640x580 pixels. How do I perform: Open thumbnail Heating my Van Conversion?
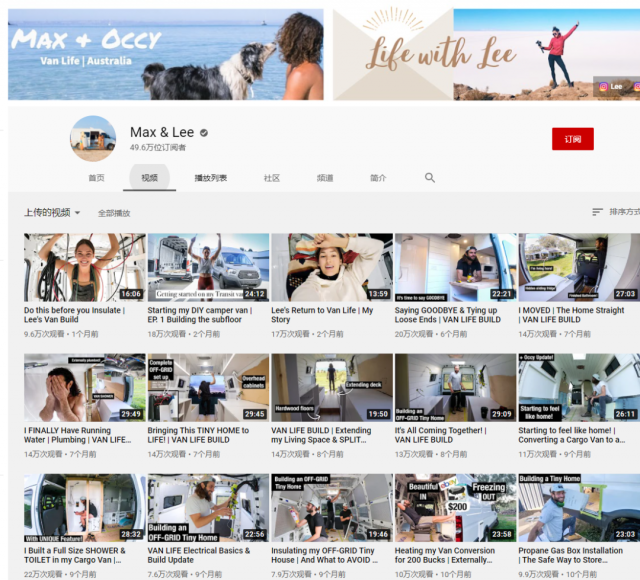(x=456, y=508)
